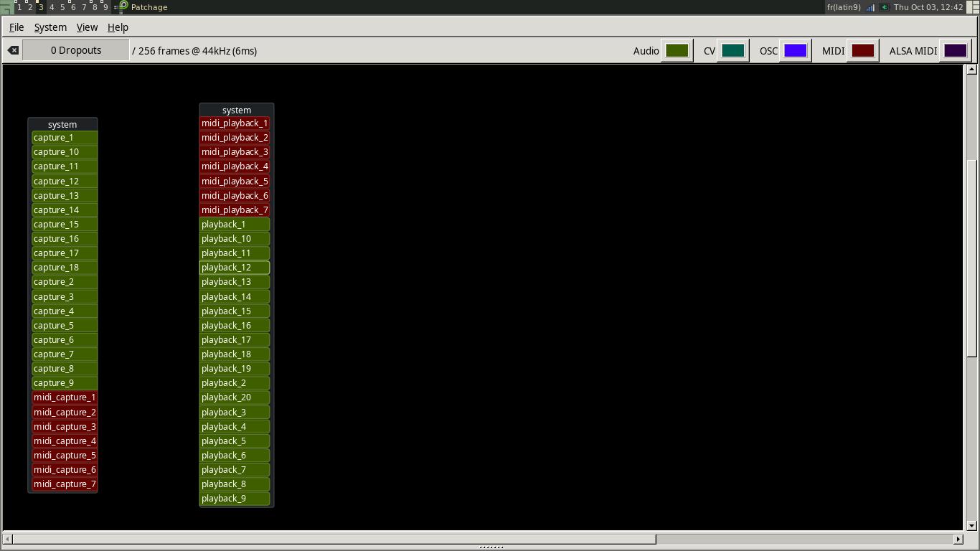Select the midi_playback_7 port
This screenshot has width=980, height=551.
235,209
